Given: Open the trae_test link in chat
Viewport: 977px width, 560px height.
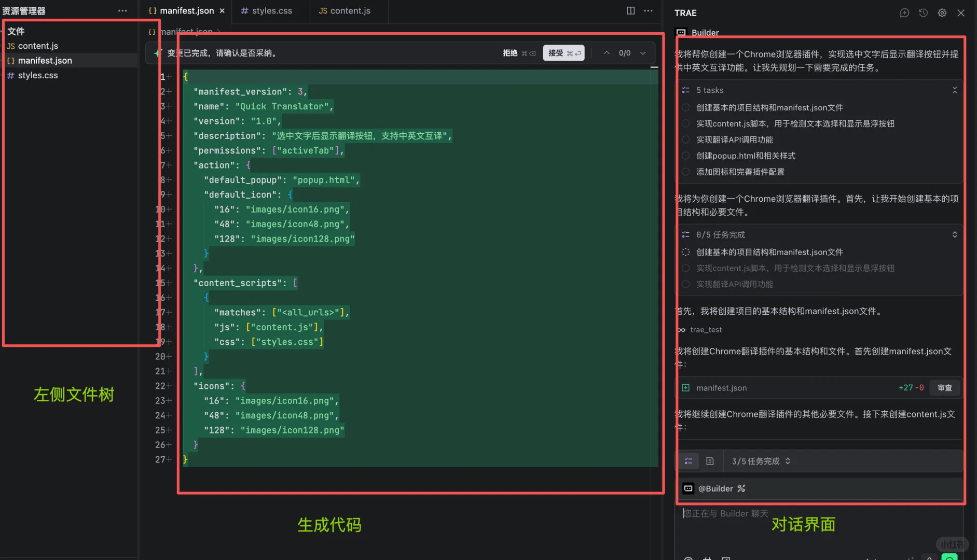Looking at the screenshot, I should coord(706,330).
